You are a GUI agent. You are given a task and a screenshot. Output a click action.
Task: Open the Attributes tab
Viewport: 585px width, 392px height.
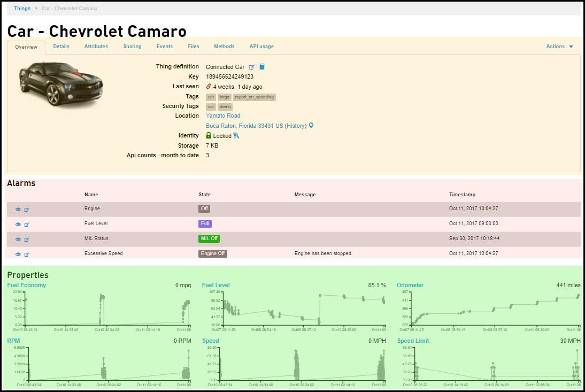[96, 47]
